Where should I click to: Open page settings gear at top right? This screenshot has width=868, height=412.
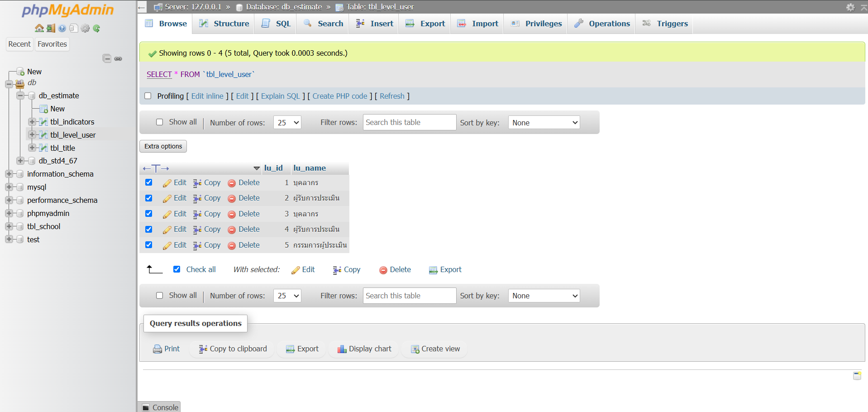(850, 7)
